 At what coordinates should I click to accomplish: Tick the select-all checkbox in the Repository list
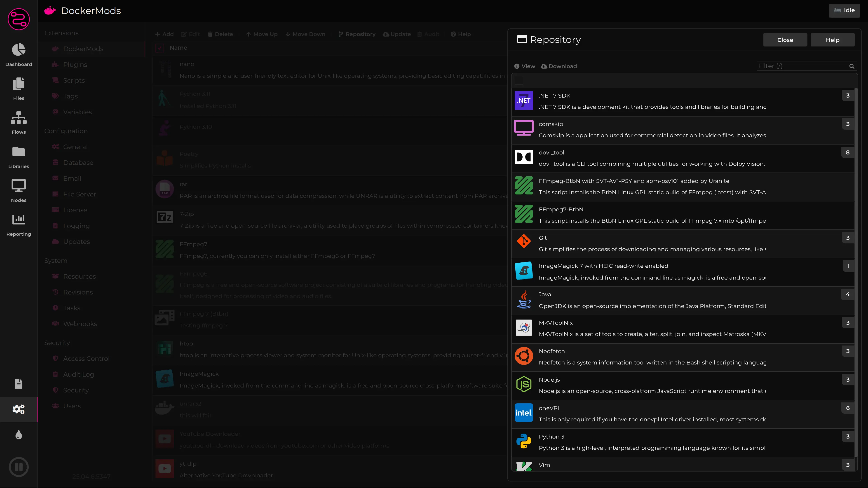(519, 80)
